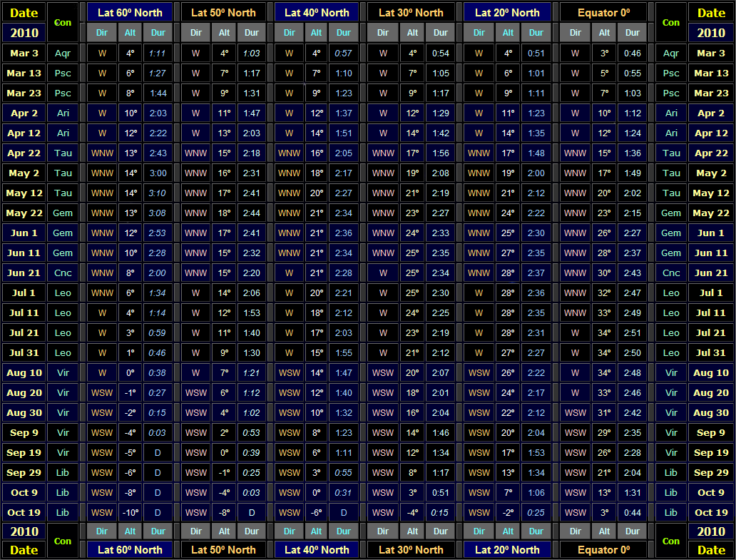Click the '2:51' duration in Equator column
Image resolution: width=736 pixels, height=560 pixels.
coord(632,332)
